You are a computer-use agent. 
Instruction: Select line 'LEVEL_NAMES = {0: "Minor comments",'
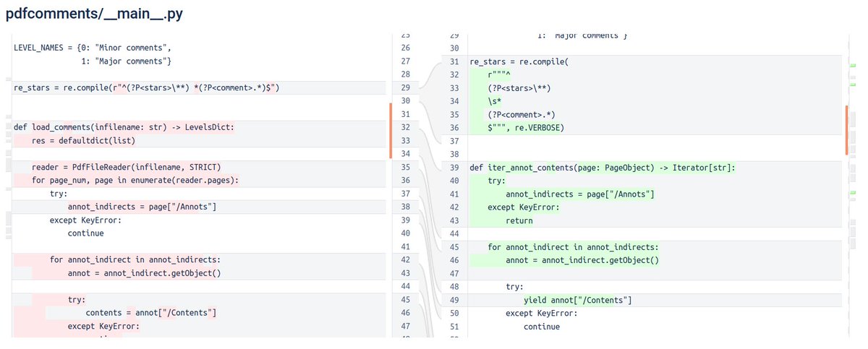pos(92,48)
